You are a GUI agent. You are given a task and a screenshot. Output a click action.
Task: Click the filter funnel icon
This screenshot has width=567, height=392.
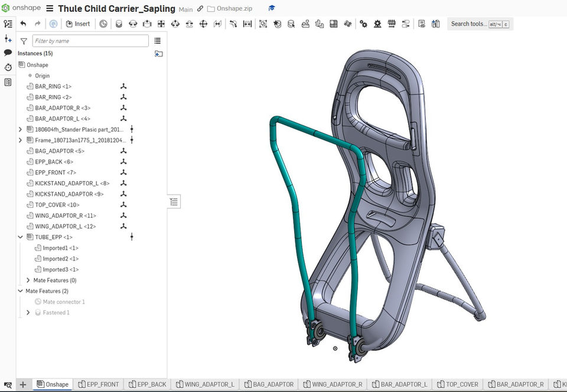(24, 41)
